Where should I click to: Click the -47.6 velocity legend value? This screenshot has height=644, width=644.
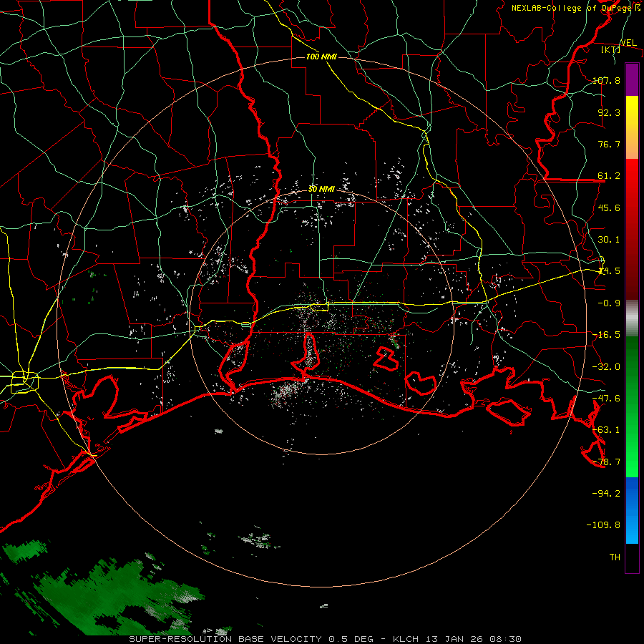606,399
